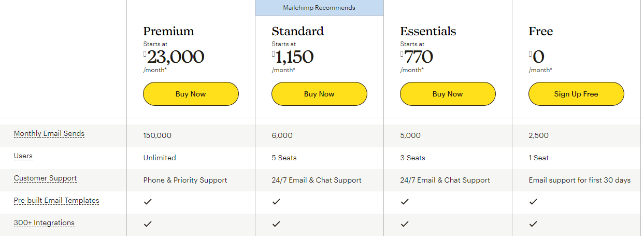Open the Customer Support feature link
The height and width of the screenshot is (236, 644).
tap(45, 178)
